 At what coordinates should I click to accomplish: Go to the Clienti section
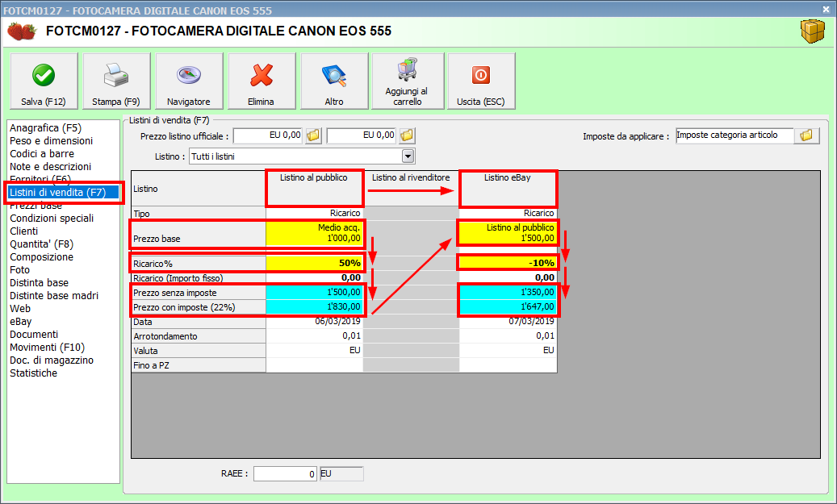point(23,231)
